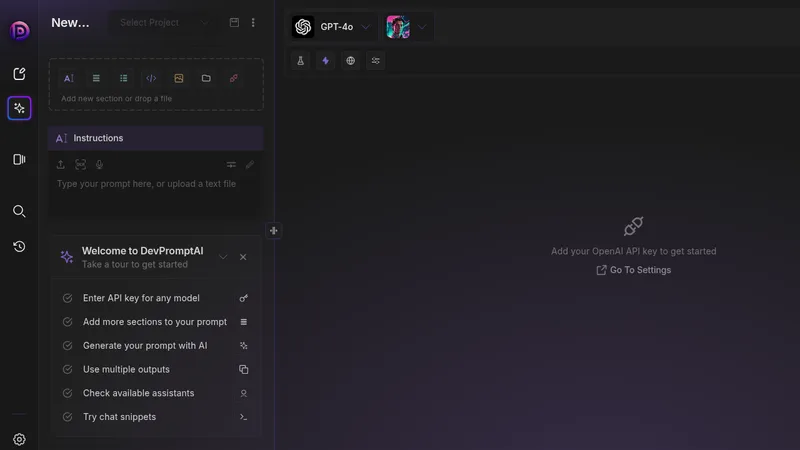The width and height of the screenshot is (800, 450).
Task: Open the library panel icon in sidebar
Action: click(x=19, y=159)
